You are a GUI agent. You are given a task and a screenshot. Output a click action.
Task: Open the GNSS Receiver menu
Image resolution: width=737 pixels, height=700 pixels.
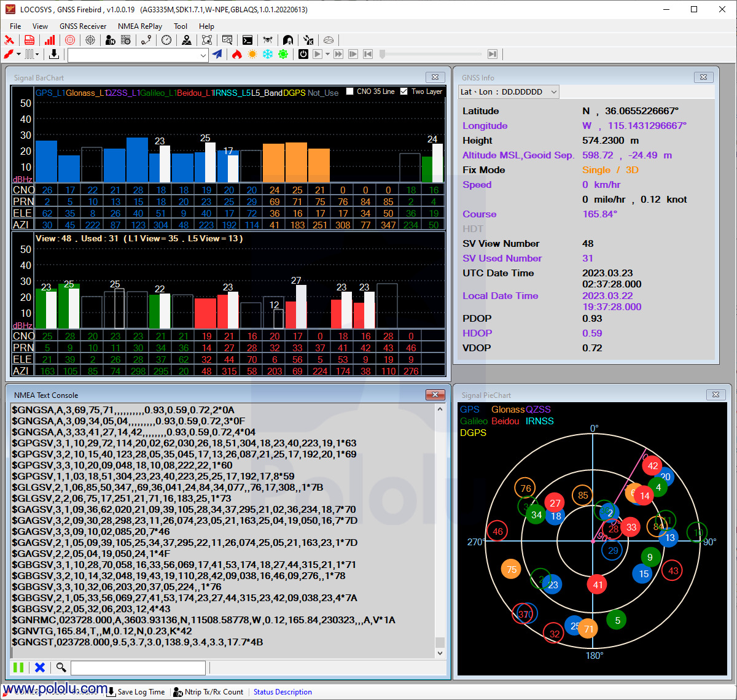point(83,26)
